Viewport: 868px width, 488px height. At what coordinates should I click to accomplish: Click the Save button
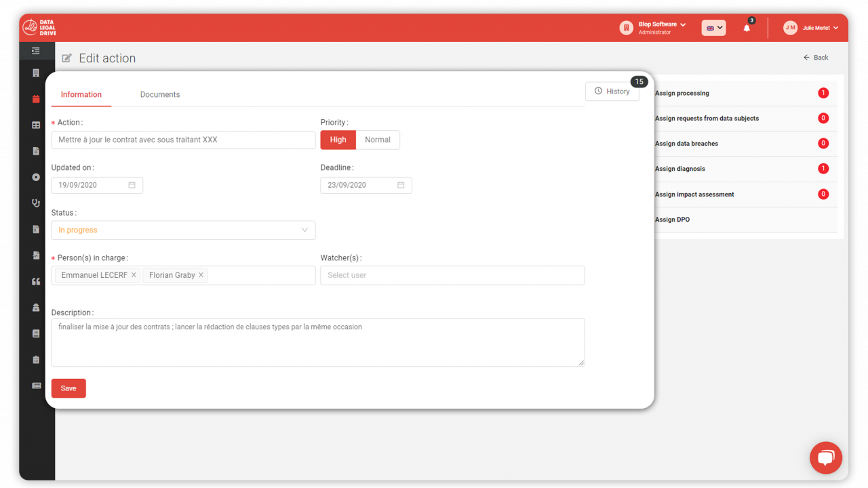point(68,388)
